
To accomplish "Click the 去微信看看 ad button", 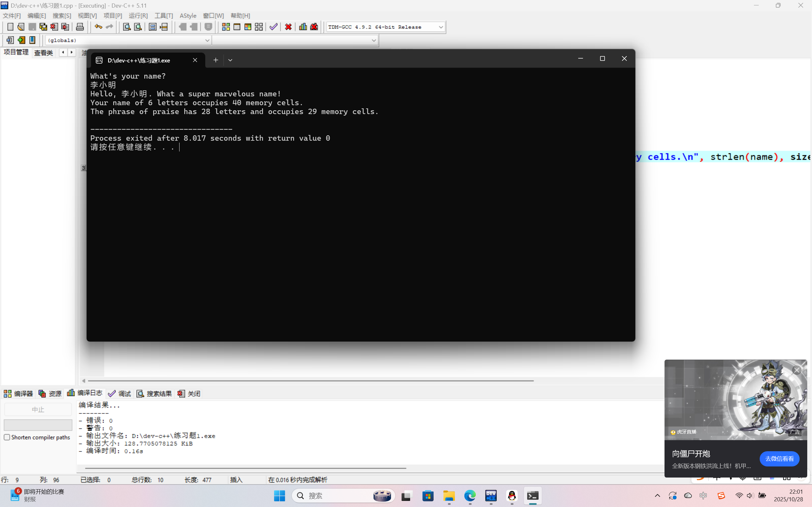I will 779,459.
